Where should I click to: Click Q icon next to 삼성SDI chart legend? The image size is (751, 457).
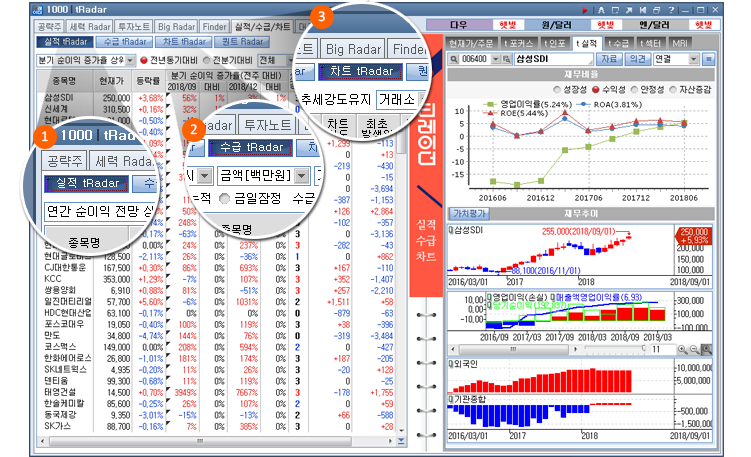(451, 230)
